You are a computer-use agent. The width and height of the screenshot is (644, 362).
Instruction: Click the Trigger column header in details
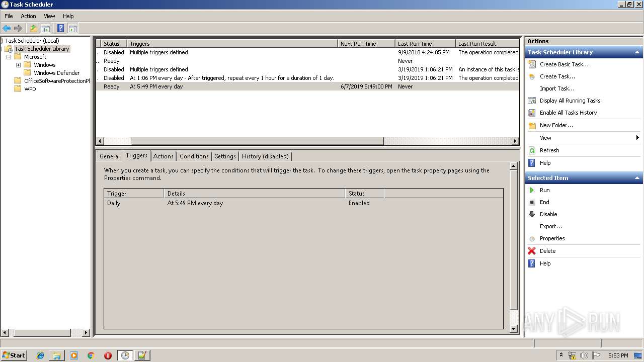134,193
